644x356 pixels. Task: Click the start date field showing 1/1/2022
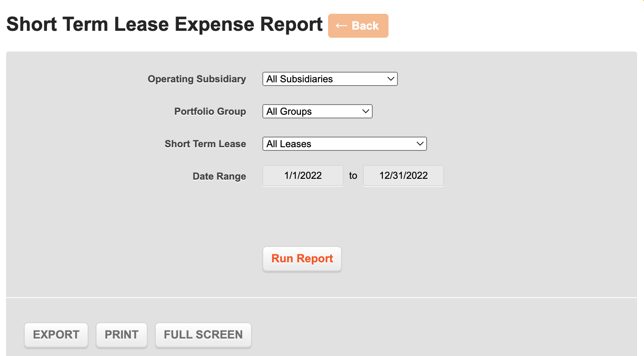(303, 176)
